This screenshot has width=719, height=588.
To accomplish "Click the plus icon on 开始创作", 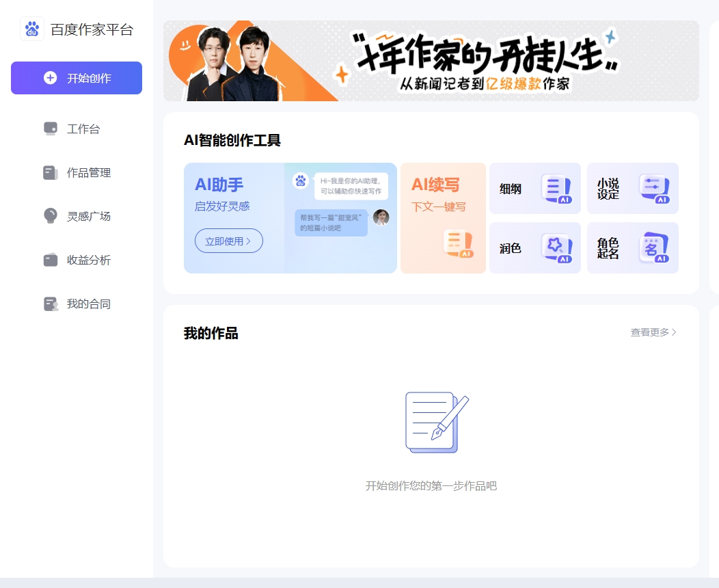I will [x=51, y=78].
